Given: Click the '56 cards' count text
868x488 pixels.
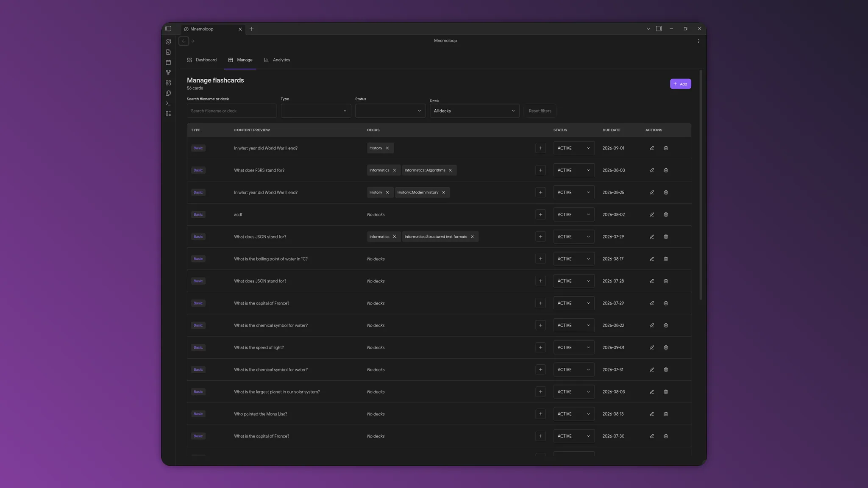Looking at the screenshot, I should tap(195, 88).
